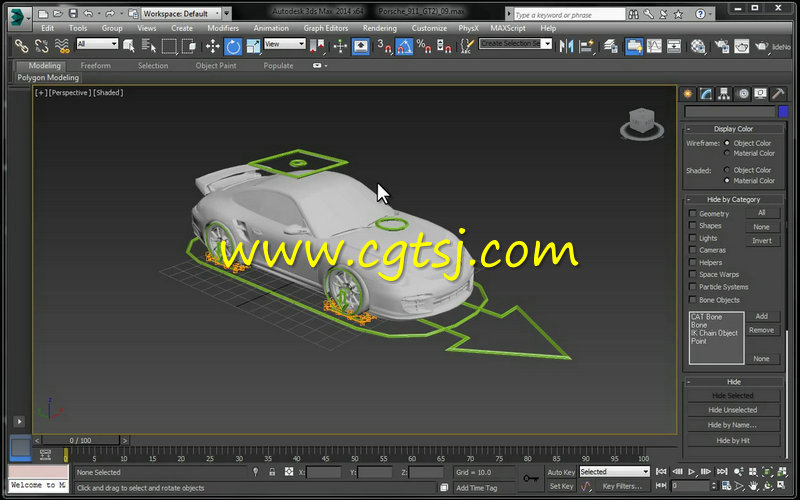This screenshot has height=500, width=800.
Task: Open the Help icon dropdown arrow
Action: (x=710, y=14)
